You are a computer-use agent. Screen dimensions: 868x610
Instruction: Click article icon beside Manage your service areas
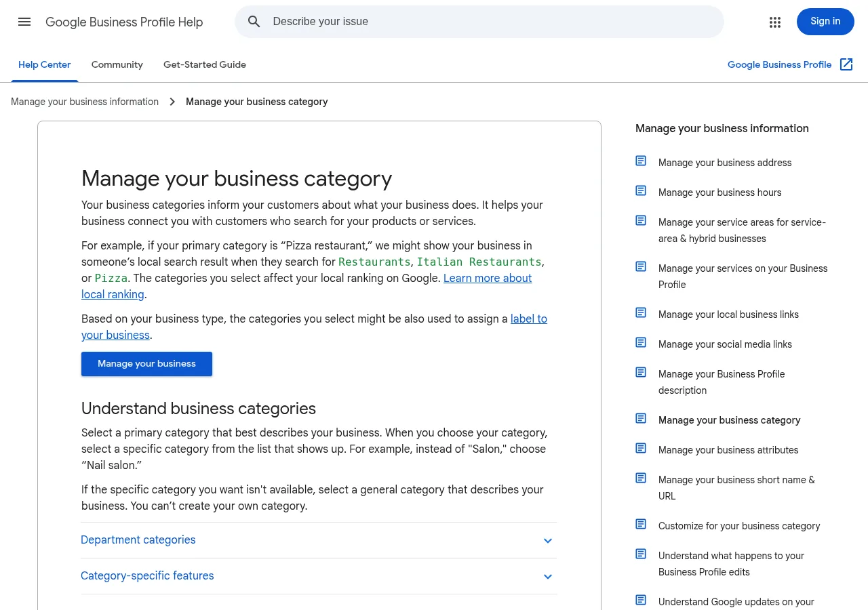(641, 220)
